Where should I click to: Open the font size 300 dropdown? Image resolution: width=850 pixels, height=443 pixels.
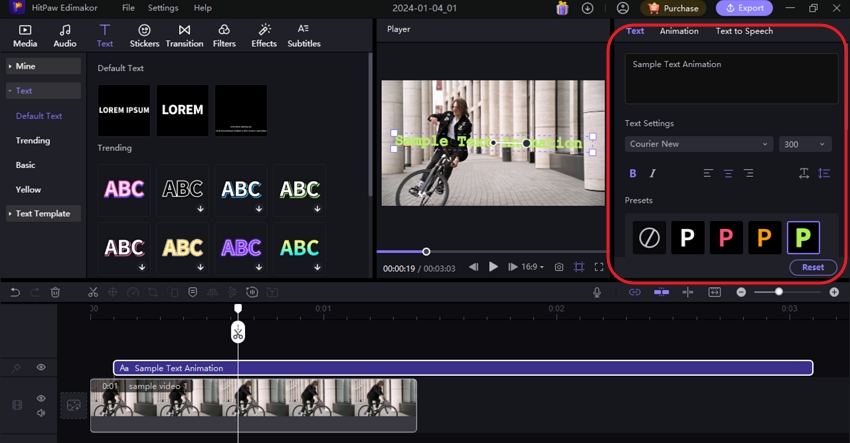coord(806,144)
